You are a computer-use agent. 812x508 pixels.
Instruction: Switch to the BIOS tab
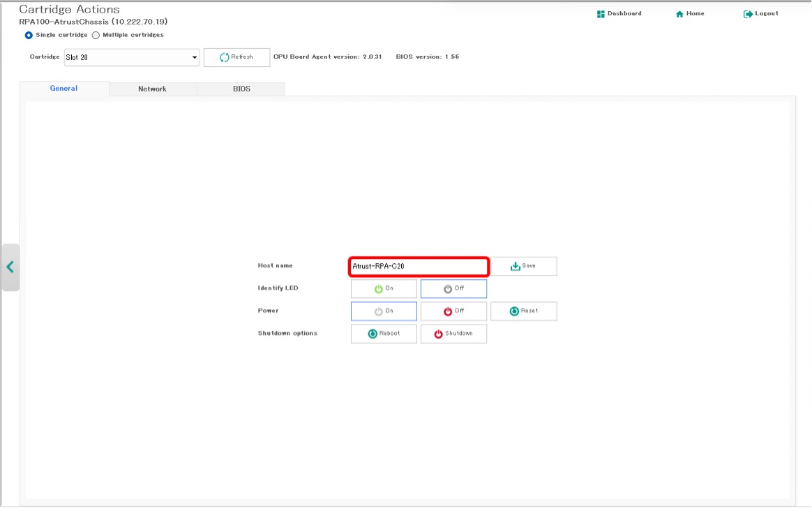241,89
